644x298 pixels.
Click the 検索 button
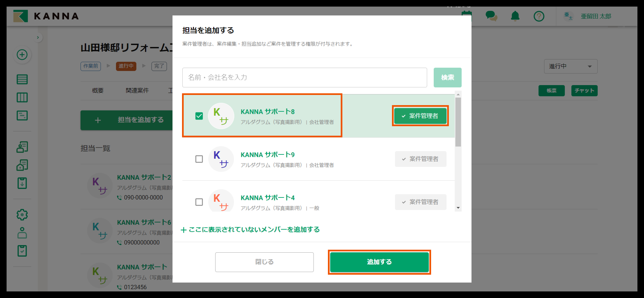click(x=448, y=77)
